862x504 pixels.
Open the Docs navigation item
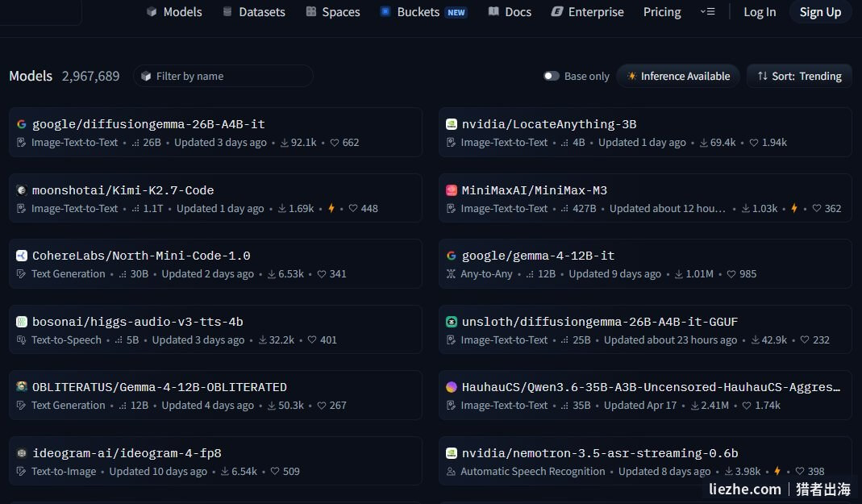(510, 12)
